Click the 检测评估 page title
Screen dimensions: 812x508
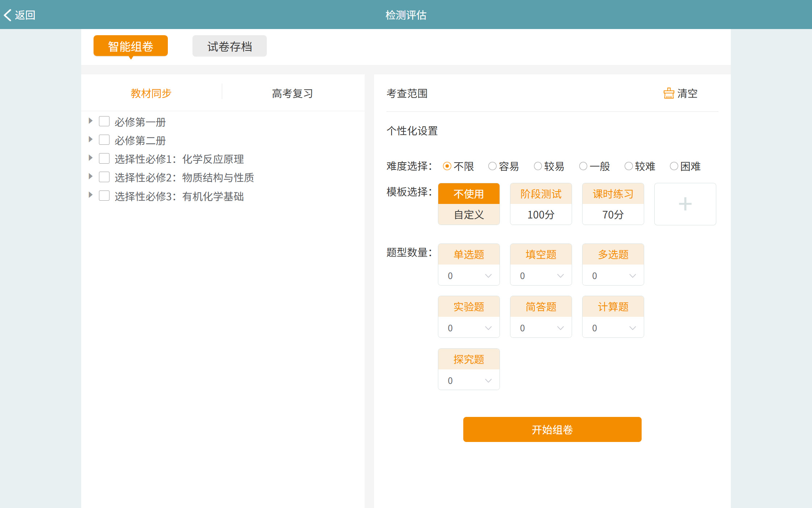pyautogui.click(x=406, y=15)
